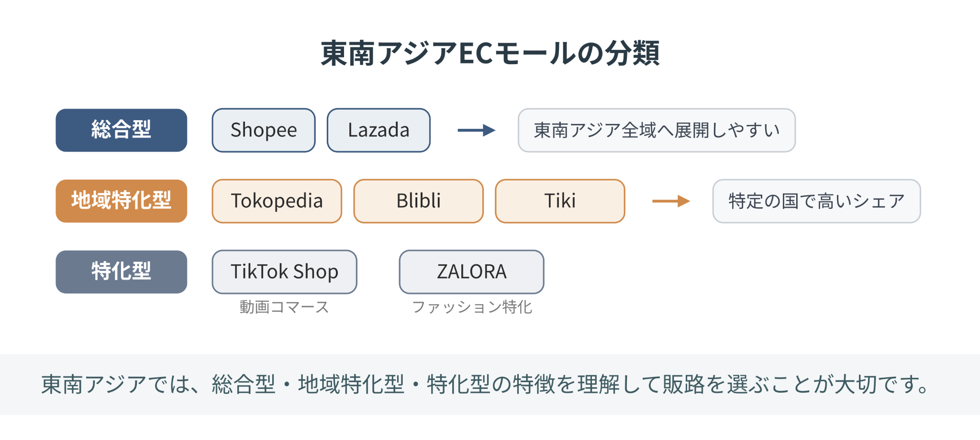Click the 特定の国で高いシェア description box
Screen dimensions: 980x440
click(x=816, y=201)
